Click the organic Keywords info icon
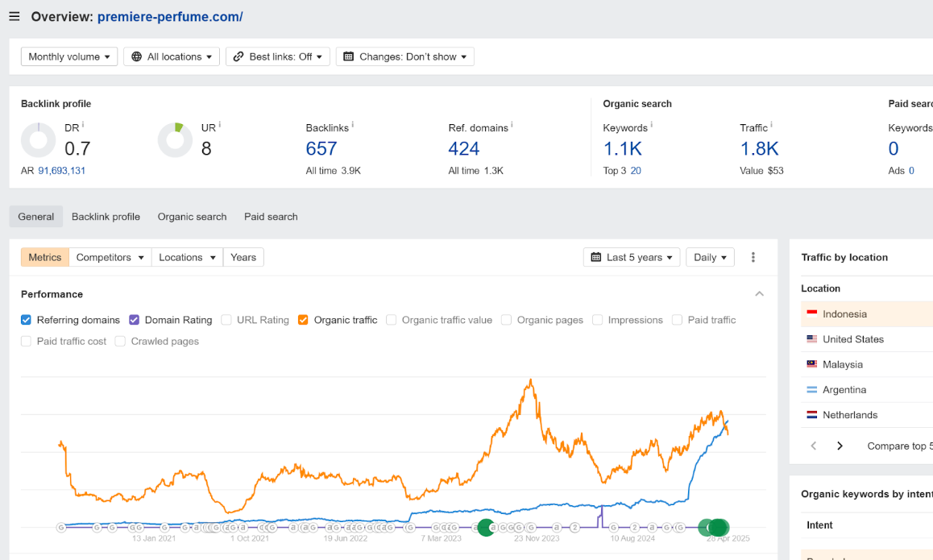The width and height of the screenshot is (933, 560). click(651, 125)
